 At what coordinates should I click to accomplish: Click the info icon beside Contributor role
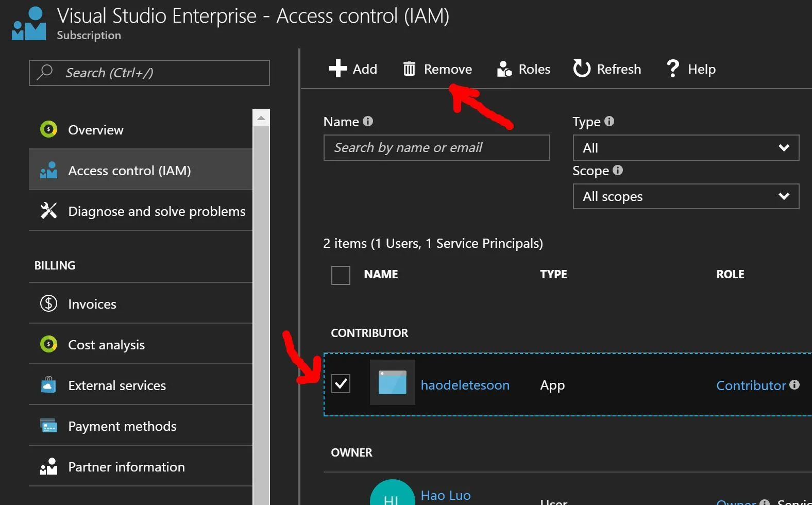pos(794,384)
